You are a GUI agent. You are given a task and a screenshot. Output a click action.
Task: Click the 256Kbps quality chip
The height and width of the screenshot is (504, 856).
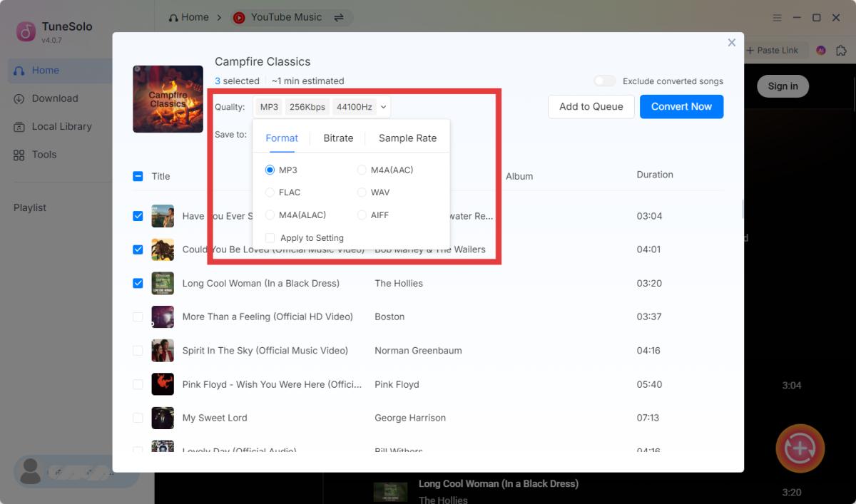307,107
